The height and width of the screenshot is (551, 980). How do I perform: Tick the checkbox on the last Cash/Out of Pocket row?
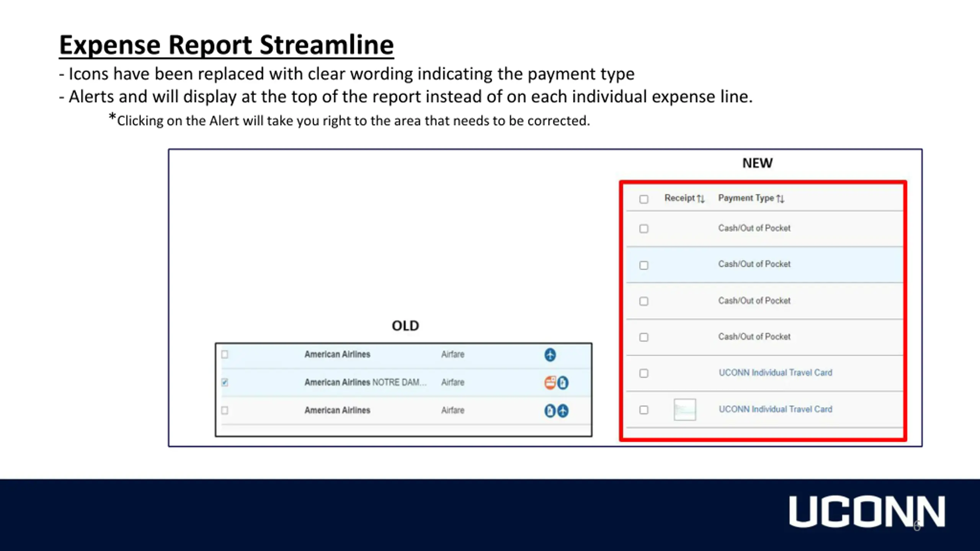(644, 337)
